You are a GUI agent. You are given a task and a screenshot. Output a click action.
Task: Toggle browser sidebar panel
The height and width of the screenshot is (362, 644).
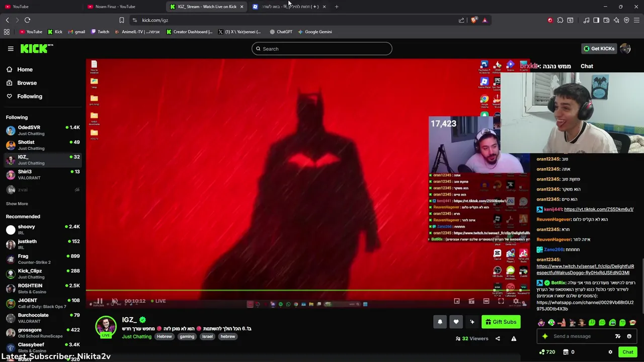[596, 20]
